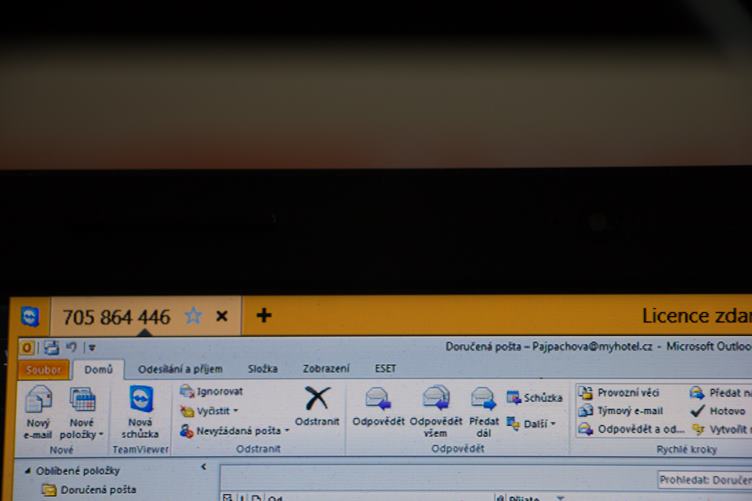Apply the Provozní věci quick step
Viewport: 752px width, 501px height.
coord(619,393)
